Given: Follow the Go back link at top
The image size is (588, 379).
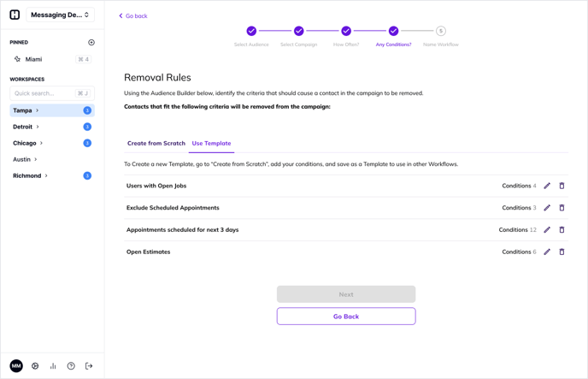Looking at the screenshot, I should pyautogui.click(x=133, y=16).
